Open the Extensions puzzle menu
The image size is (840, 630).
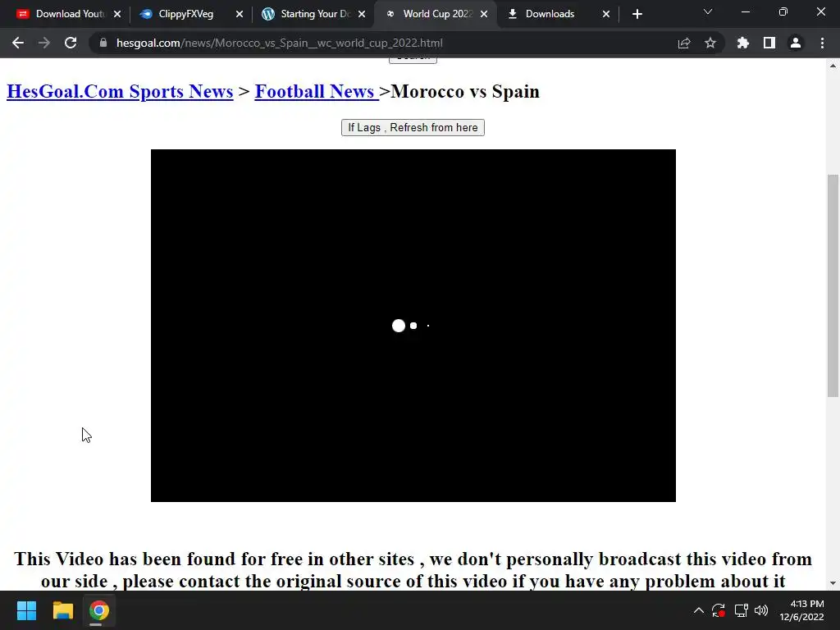coord(743,43)
